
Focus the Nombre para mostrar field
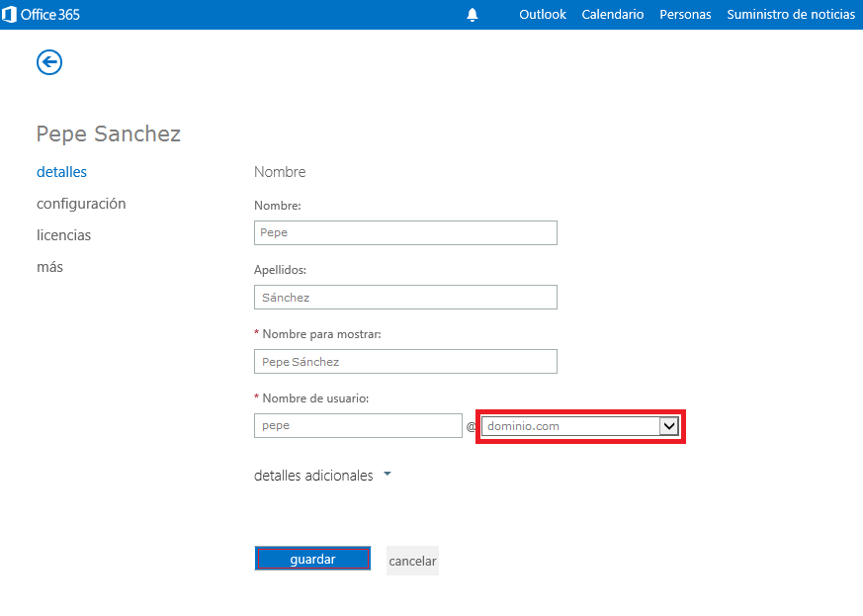pos(405,362)
